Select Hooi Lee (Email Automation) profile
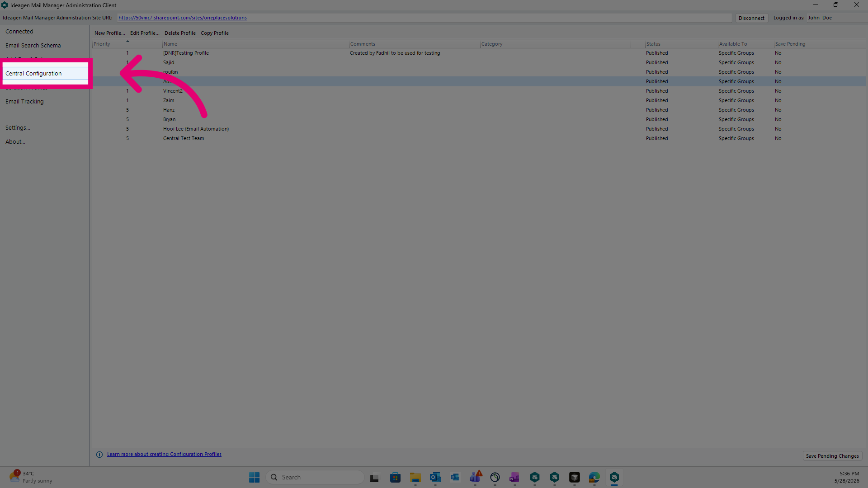 click(479, 129)
